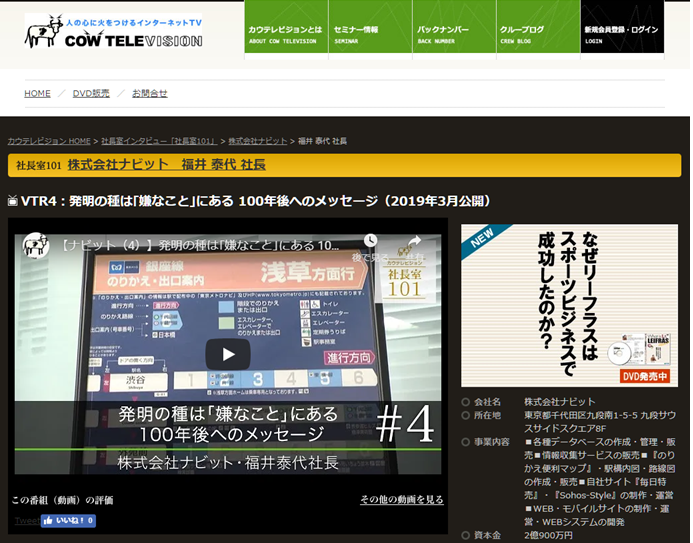Click the 所在地 label
This screenshot has width=693, height=543.
coord(487,415)
